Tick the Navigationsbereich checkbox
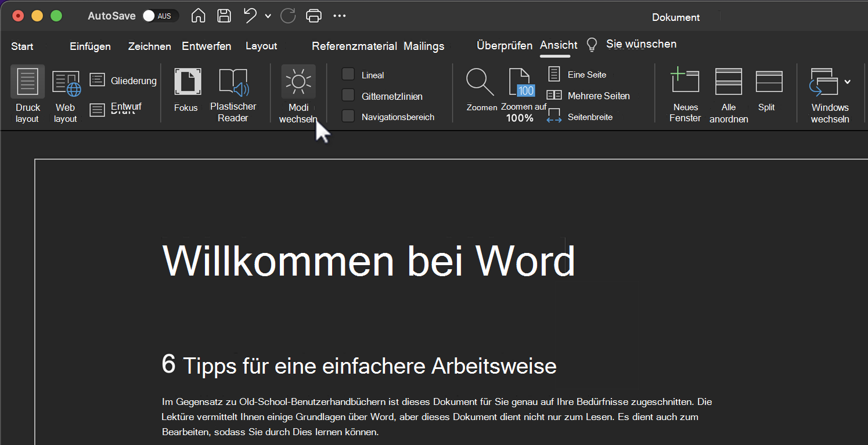The height and width of the screenshot is (445, 868). (348, 116)
